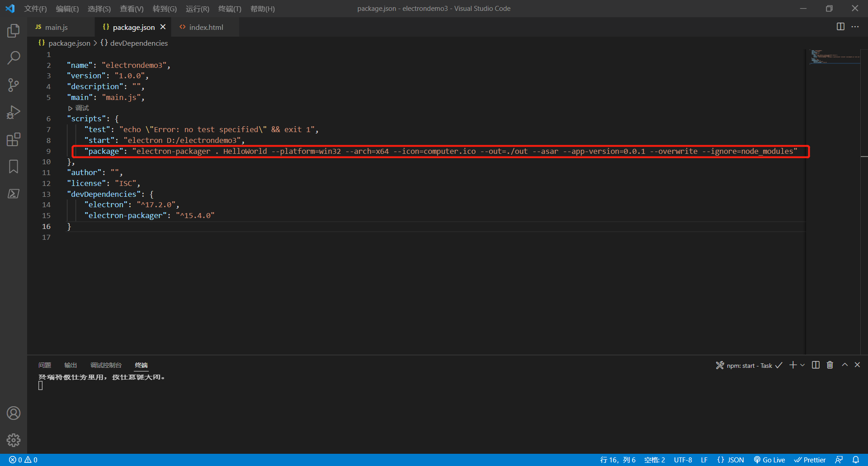Open the Extensions view

point(14,139)
